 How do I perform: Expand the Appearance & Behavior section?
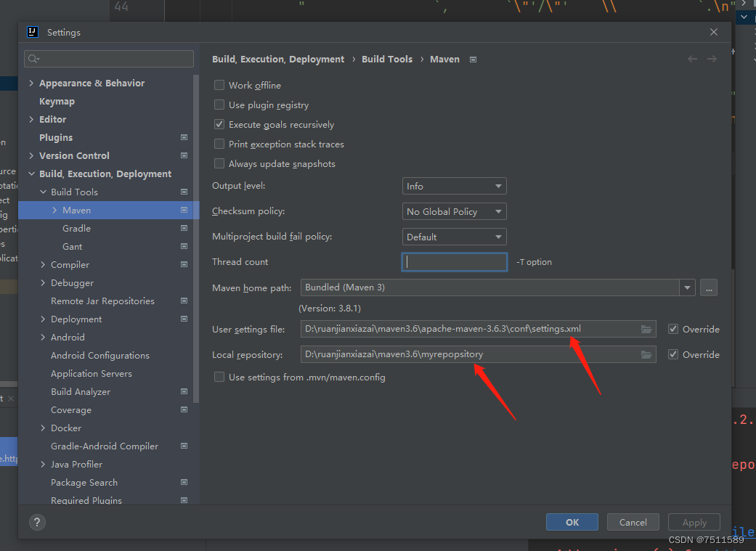31,83
